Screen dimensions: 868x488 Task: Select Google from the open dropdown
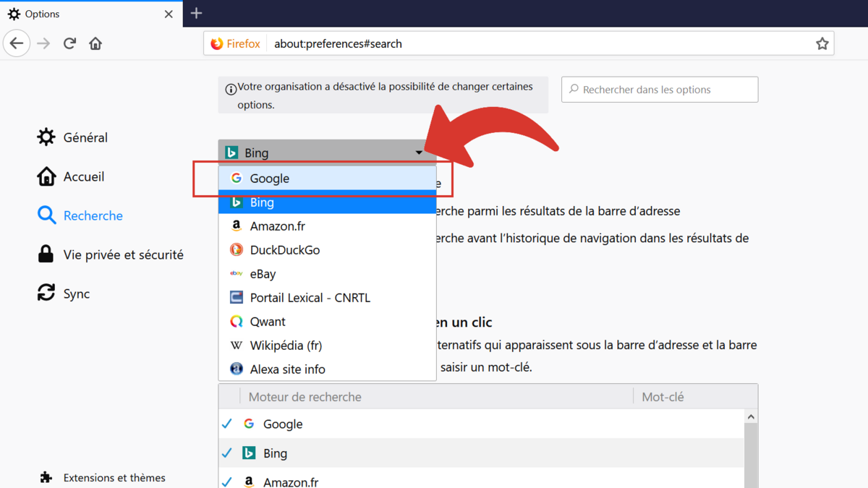point(269,178)
